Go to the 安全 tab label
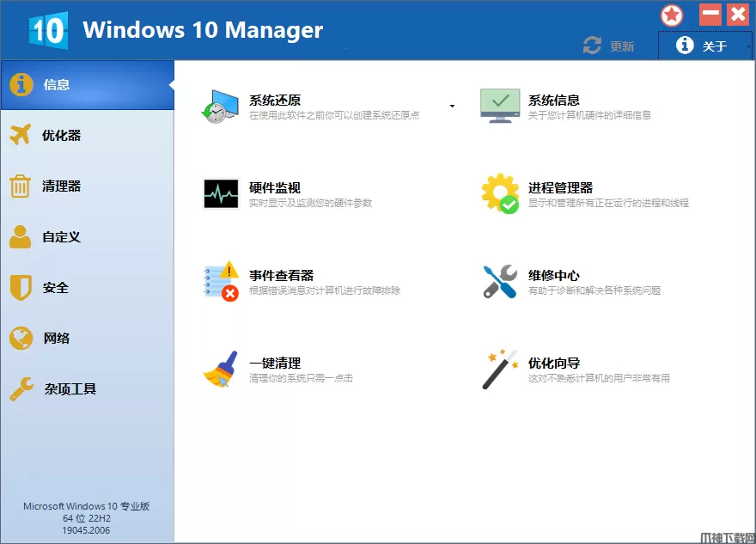This screenshot has width=756, height=544. (56, 288)
